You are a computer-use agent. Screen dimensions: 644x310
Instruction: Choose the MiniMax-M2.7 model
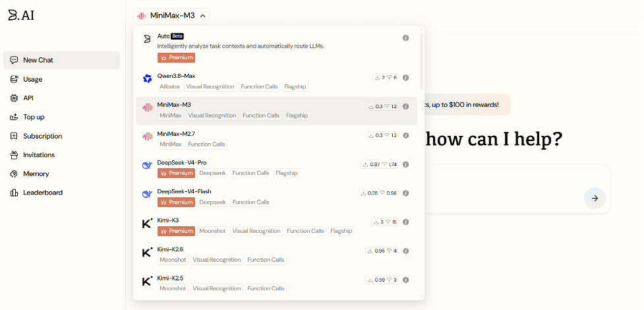pos(276,140)
